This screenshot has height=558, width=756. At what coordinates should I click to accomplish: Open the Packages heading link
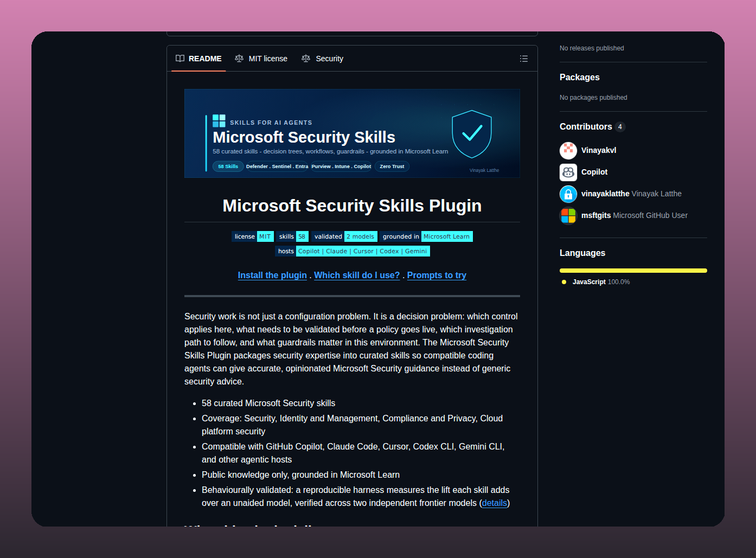click(580, 78)
